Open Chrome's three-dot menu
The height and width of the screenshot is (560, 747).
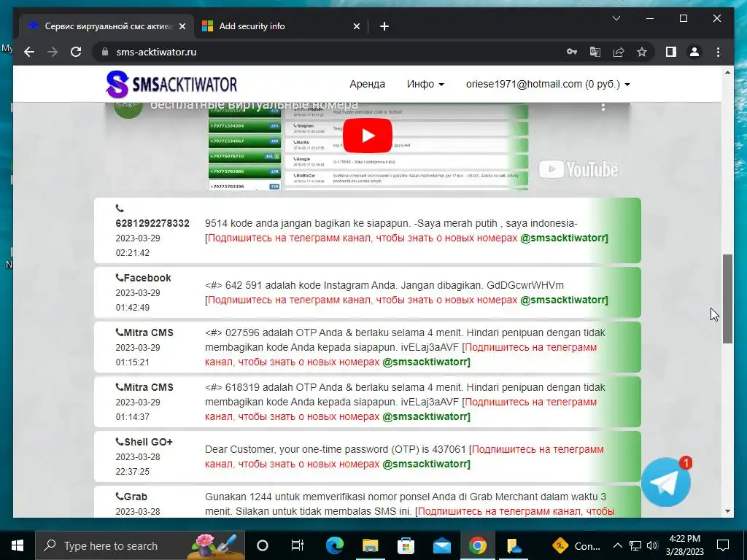[x=718, y=52]
